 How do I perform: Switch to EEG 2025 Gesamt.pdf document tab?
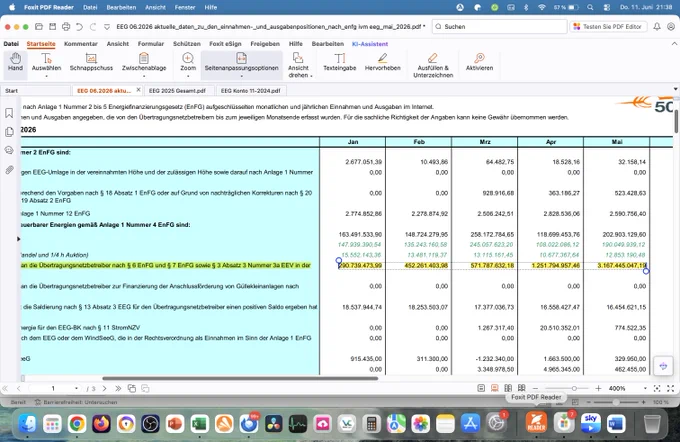point(177,91)
